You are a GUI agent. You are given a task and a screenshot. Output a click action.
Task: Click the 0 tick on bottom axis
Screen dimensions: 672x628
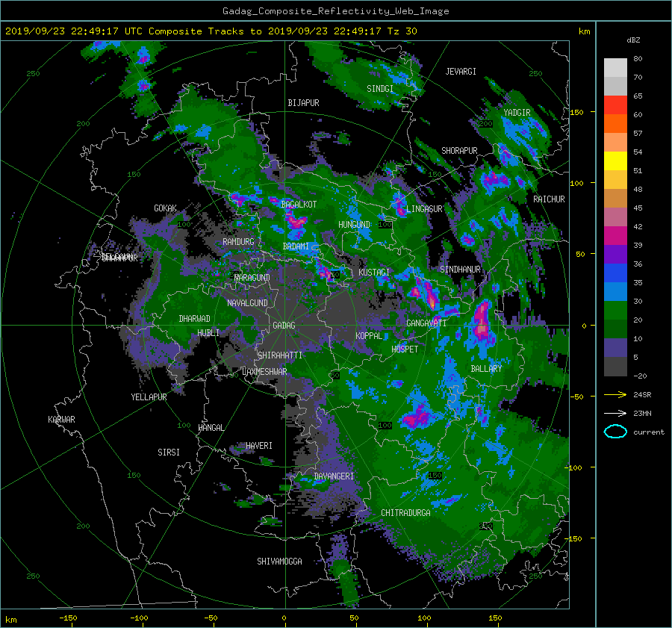pyautogui.click(x=284, y=618)
